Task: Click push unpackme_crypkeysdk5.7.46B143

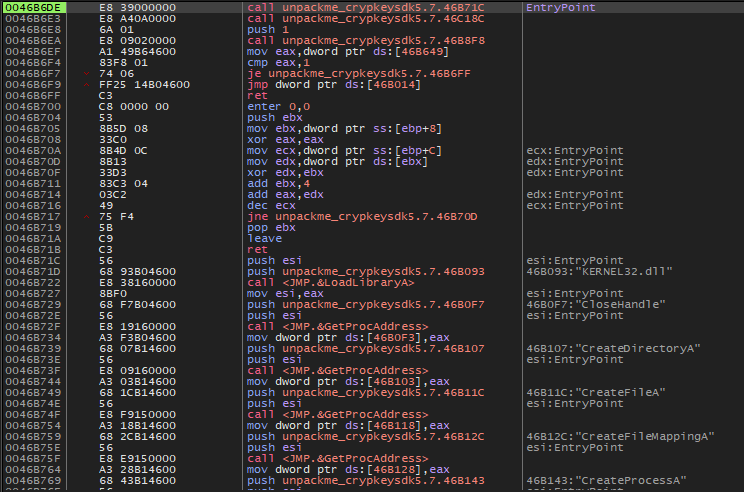Action: [x=366, y=480]
